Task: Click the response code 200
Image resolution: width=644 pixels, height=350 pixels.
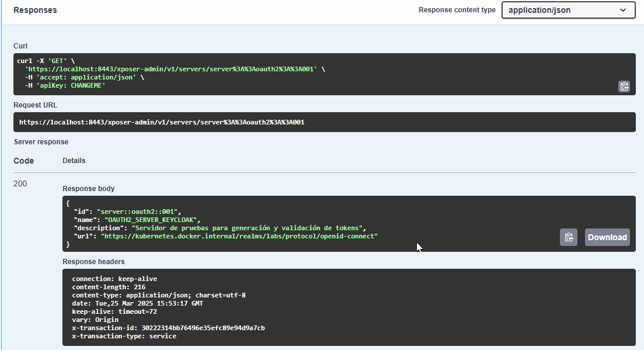Action: pyautogui.click(x=20, y=183)
